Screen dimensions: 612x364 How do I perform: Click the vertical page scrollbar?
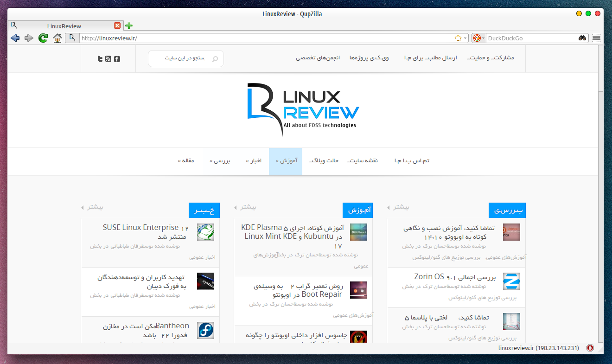[600, 193]
